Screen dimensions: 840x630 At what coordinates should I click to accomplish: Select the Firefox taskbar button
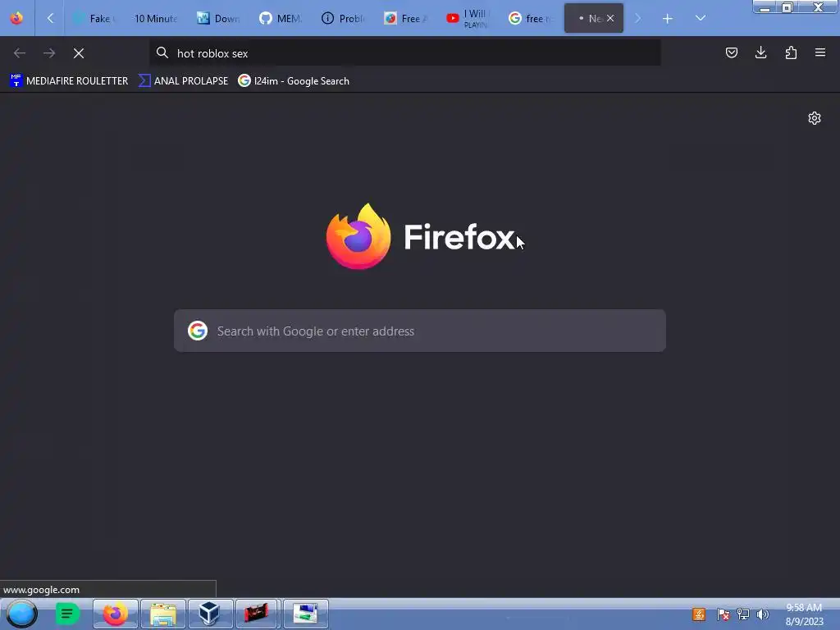point(115,614)
